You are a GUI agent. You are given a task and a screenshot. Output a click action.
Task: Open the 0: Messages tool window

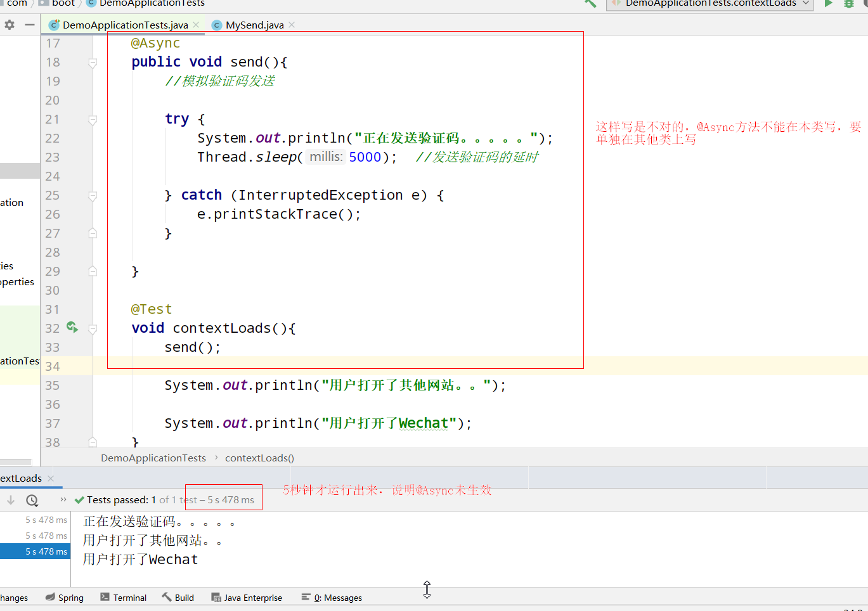[x=332, y=598]
